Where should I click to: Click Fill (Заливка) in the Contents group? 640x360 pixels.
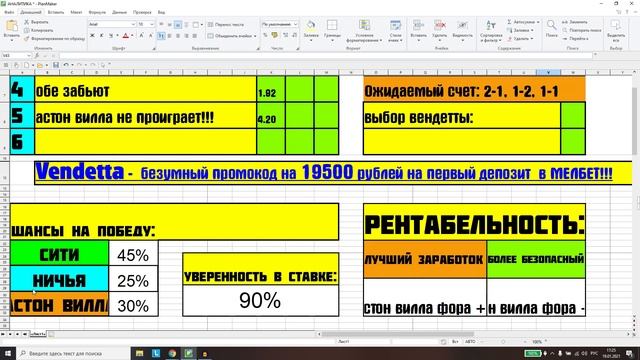[x=520, y=30]
